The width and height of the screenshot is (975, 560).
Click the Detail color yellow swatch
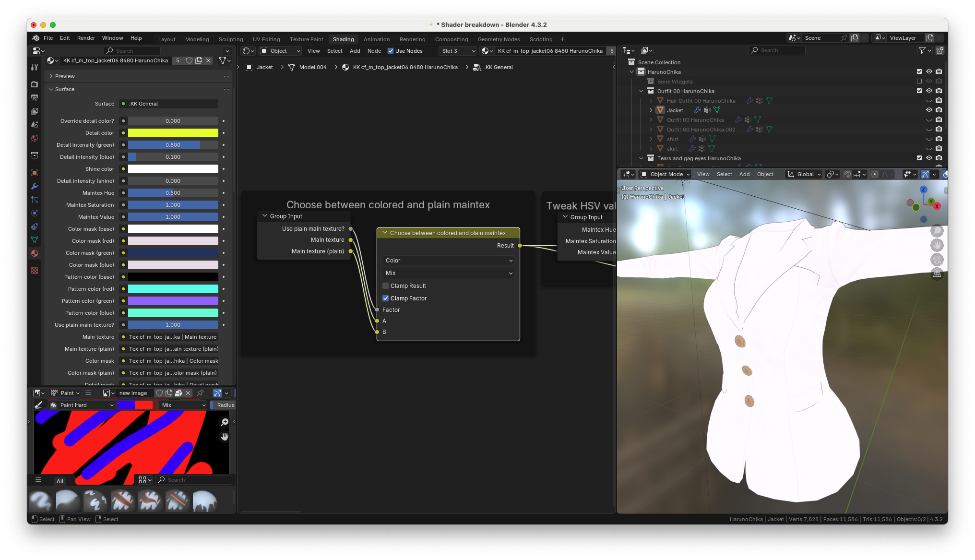[x=173, y=133]
